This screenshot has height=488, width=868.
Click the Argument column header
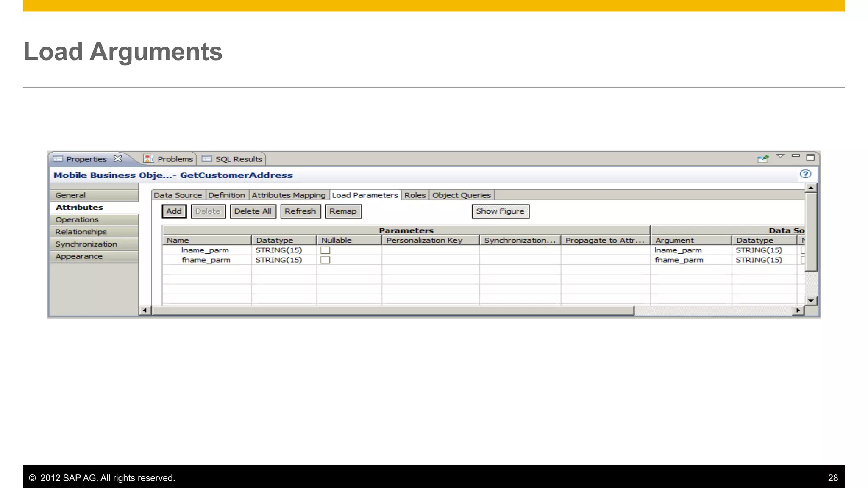[691, 240]
